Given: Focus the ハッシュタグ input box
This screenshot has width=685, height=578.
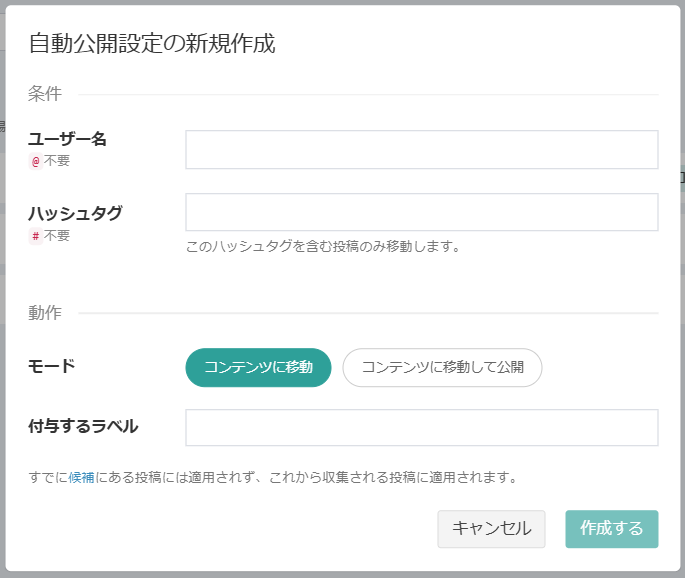Looking at the screenshot, I should (421, 212).
